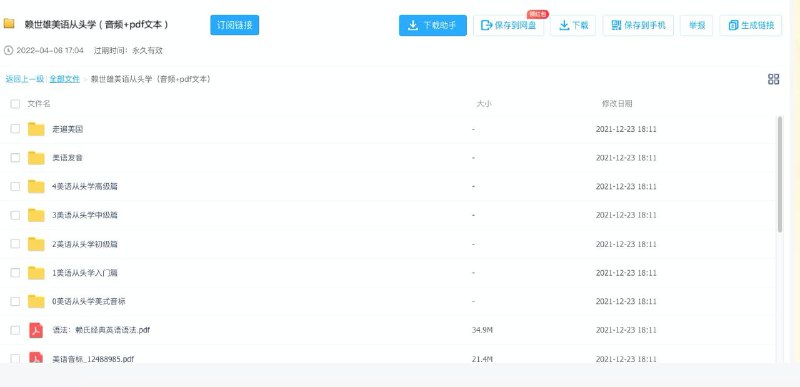Select the checkbox for 赖氏经典英语语法.pdf
800x387 pixels.
[x=15, y=330]
